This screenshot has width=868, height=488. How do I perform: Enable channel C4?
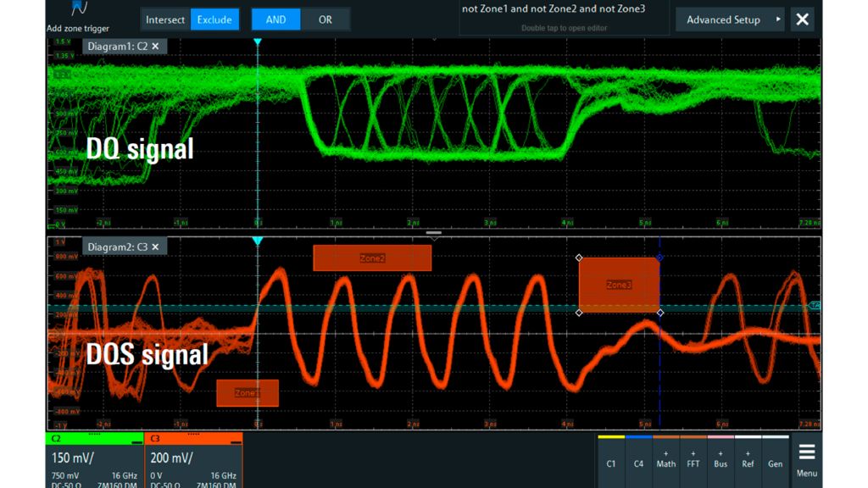coord(639,462)
